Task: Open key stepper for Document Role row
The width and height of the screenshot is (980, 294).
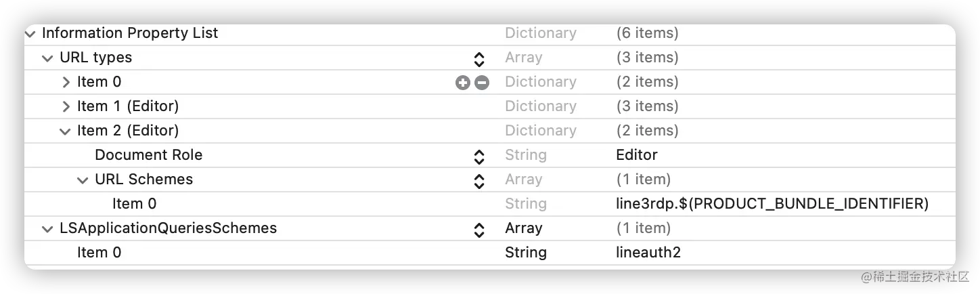Action: tap(479, 156)
